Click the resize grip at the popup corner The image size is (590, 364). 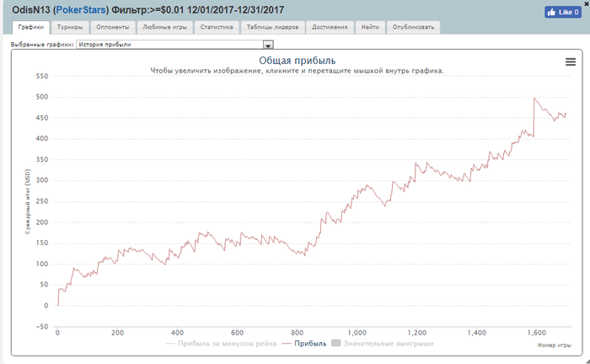pyautogui.click(x=587, y=361)
